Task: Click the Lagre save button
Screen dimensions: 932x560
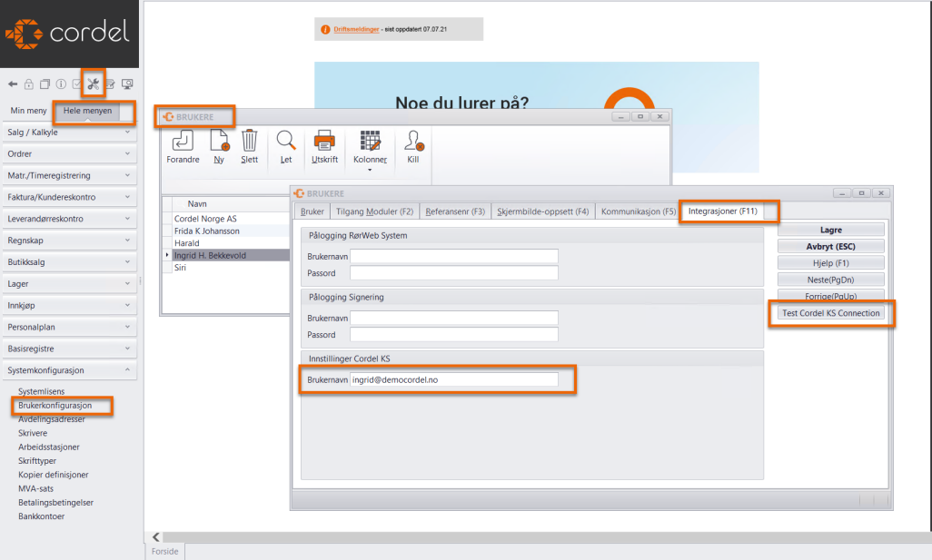Action: tap(830, 231)
